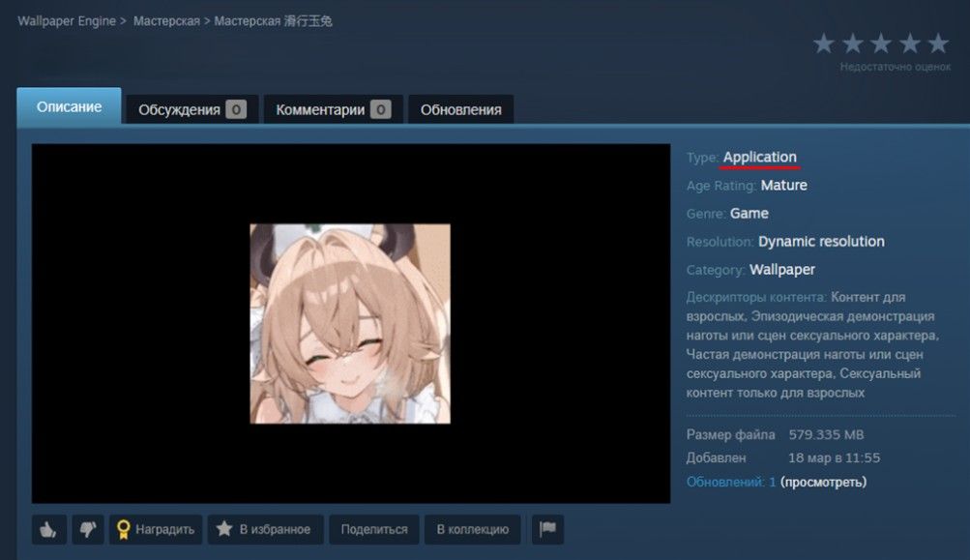Click the thumbs up rate icon
The image size is (970, 560).
(x=49, y=529)
